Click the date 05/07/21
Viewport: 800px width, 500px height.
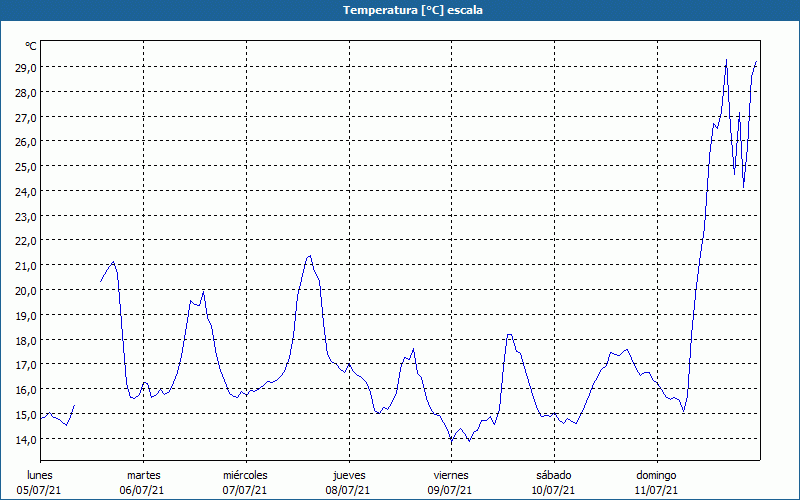(39, 490)
